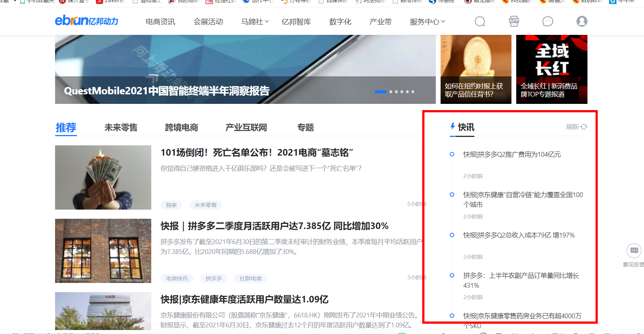Open thumbnail of 京东健康 building article
This screenshot has width=644, height=334.
point(103,311)
